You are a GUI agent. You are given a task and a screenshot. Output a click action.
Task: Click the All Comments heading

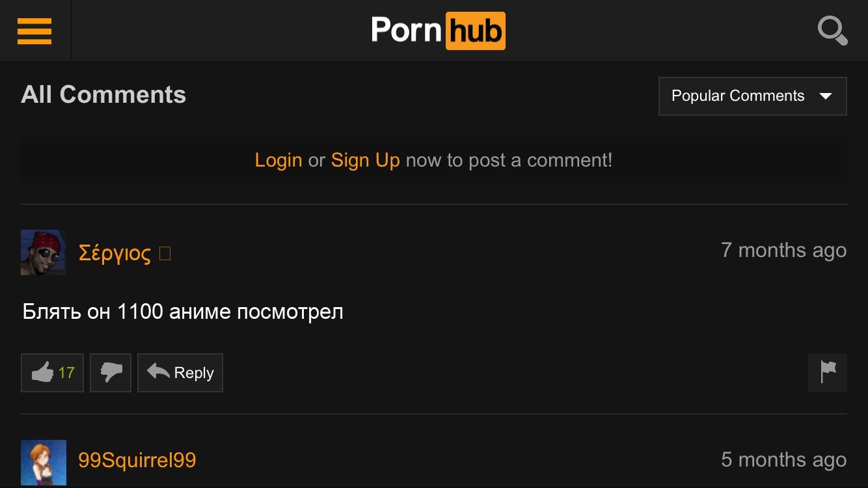click(103, 95)
